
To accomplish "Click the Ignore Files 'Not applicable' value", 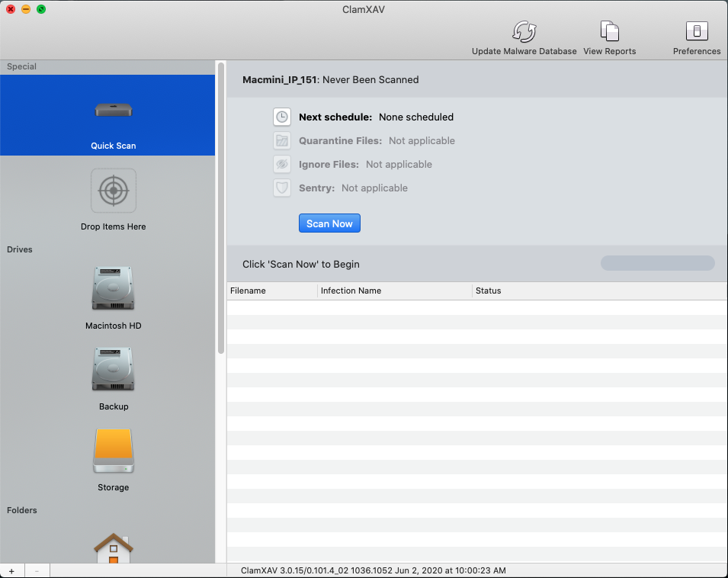I will (x=399, y=165).
